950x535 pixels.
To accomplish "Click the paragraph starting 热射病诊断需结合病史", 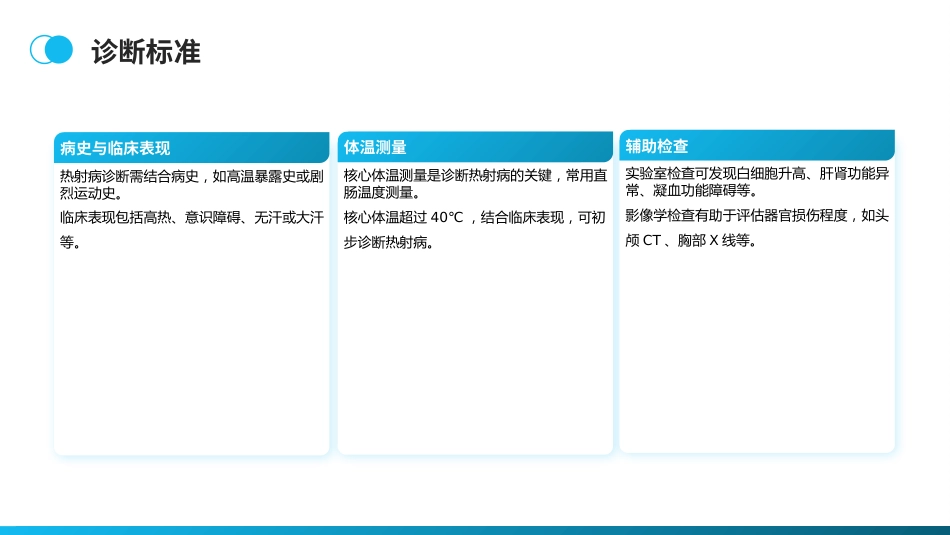I will 191,185.
